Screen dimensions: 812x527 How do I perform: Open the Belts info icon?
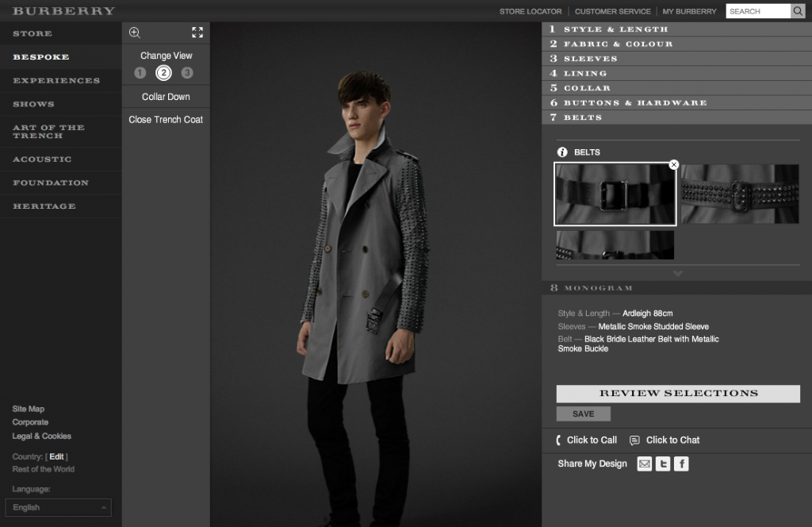tap(563, 152)
